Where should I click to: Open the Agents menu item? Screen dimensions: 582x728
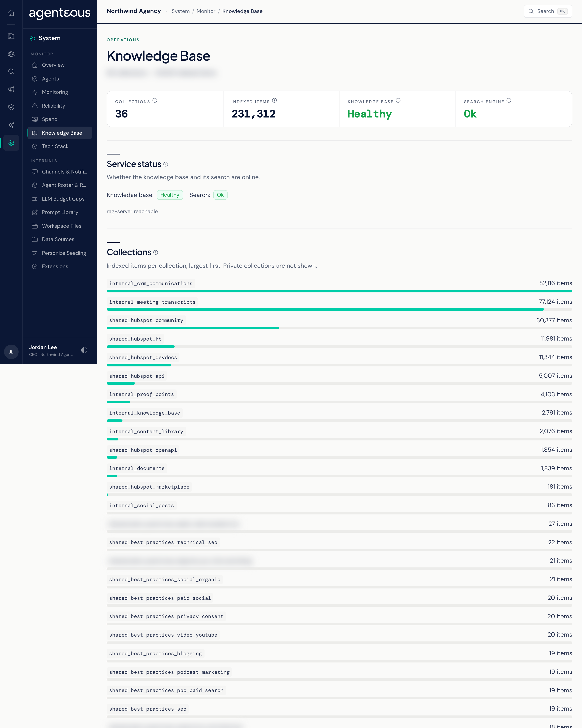60,79
